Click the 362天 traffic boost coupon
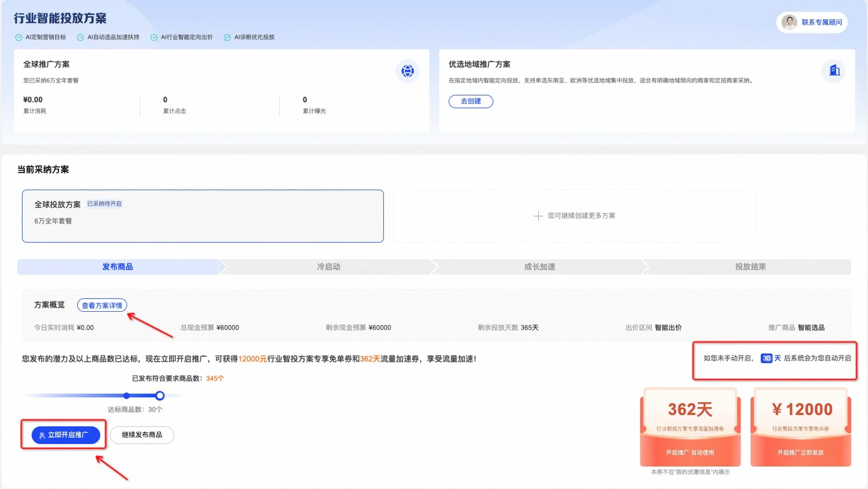This screenshot has width=868, height=489. pos(690,427)
